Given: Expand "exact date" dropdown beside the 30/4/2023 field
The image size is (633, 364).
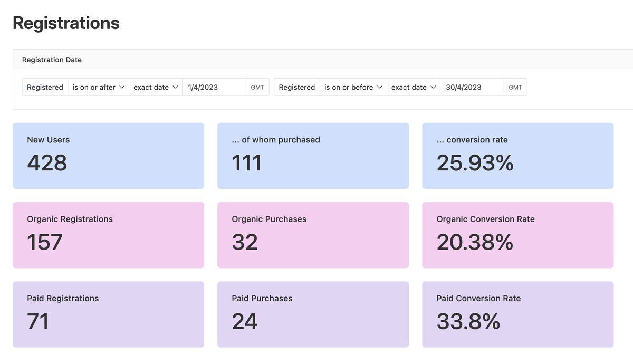Looking at the screenshot, I should pyautogui.click(x=414, y=87).
